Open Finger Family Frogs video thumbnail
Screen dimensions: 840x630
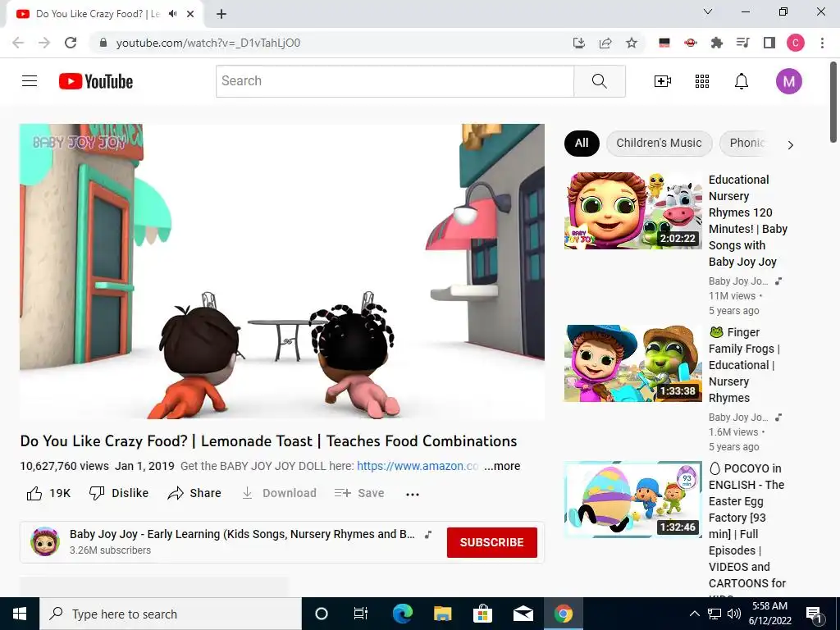[x=632, y=363]
